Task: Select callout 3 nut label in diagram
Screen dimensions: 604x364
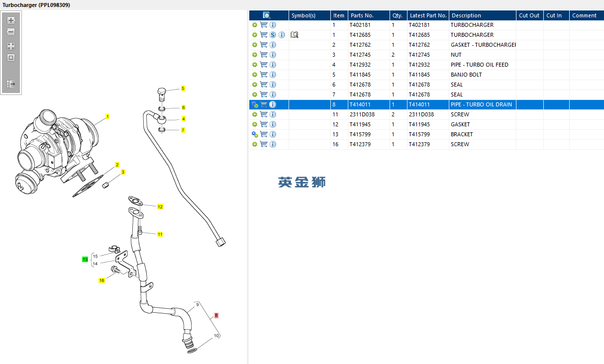Action: [x=123, y=172]
